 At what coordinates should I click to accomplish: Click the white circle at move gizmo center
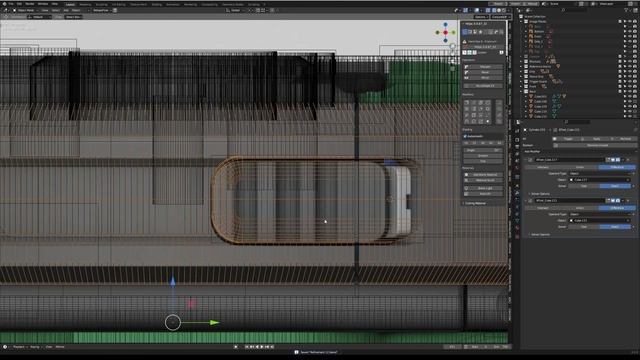tap(173, 322)
